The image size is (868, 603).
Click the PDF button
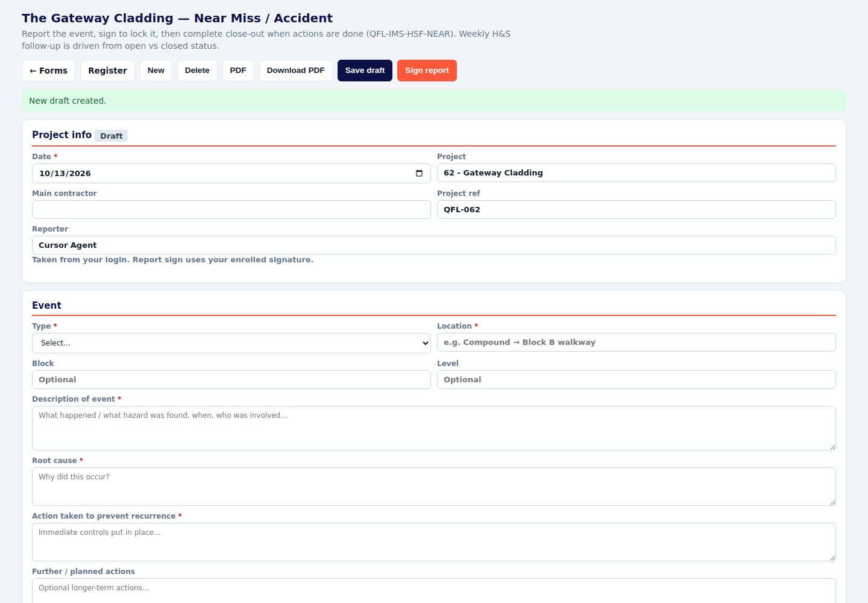click(x=238, y=71)
